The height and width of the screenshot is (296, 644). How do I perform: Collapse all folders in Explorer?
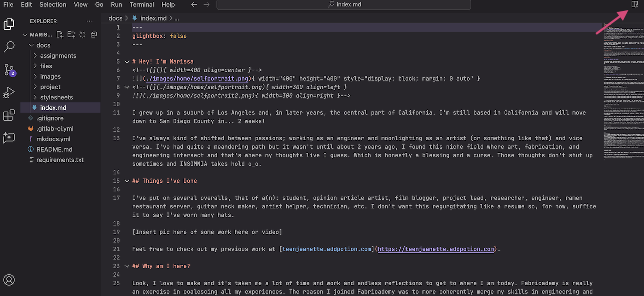(x=94, y=35)
